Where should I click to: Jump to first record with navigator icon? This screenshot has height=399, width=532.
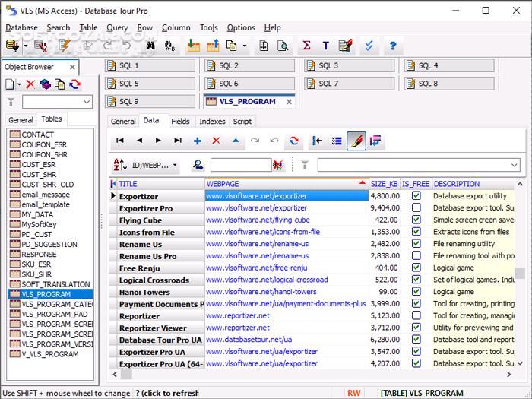point(120,141)
